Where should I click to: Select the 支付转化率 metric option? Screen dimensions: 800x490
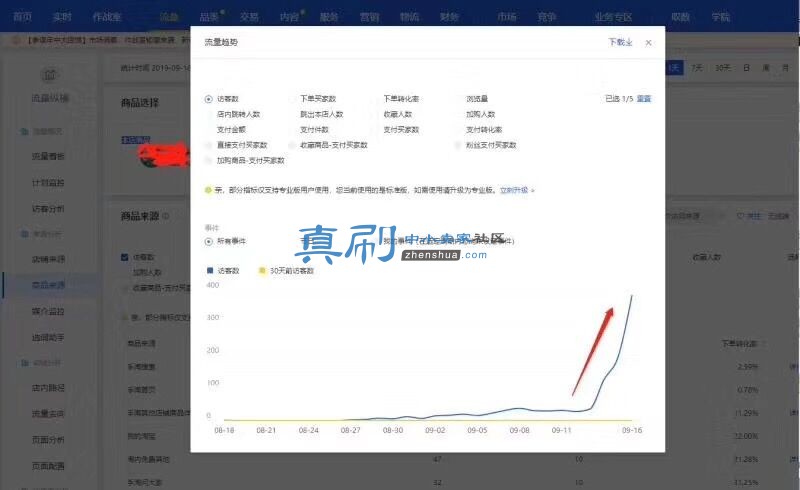[484, 129]
